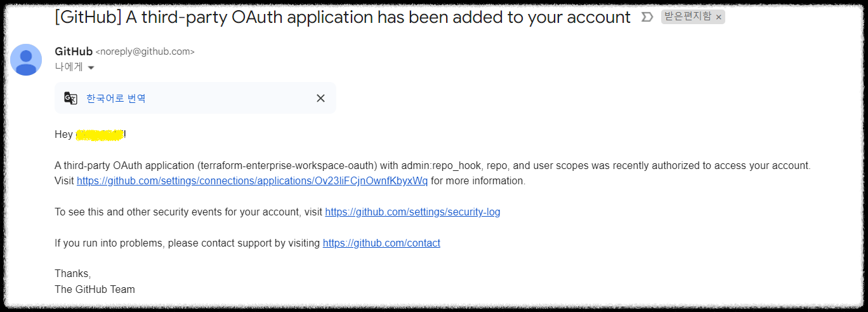Dismiss the translation bar with its X
Screen dimensions: 868x312
(320, 98)
